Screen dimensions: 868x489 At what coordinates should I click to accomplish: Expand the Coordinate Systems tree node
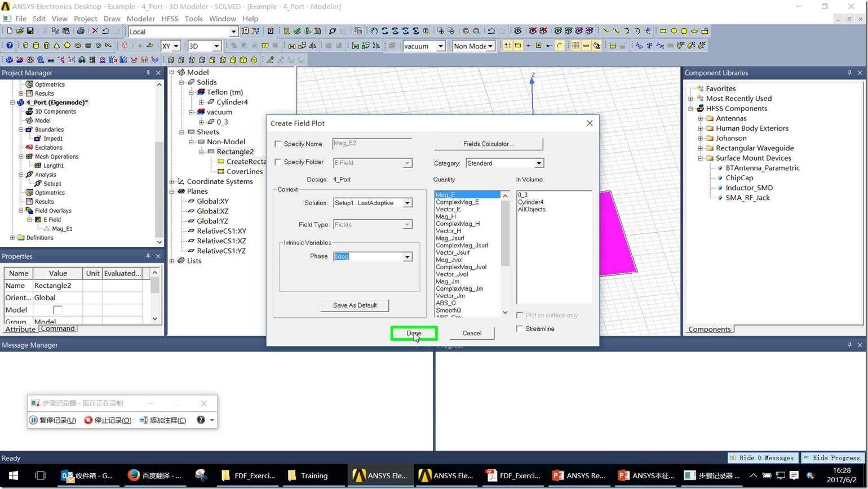172,181
